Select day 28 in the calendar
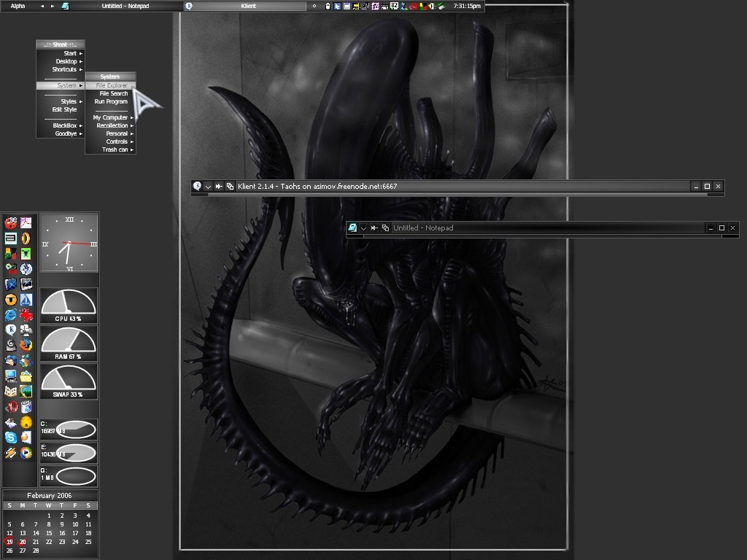Viewport: 747px width, 560px height. tap(36, 551)
